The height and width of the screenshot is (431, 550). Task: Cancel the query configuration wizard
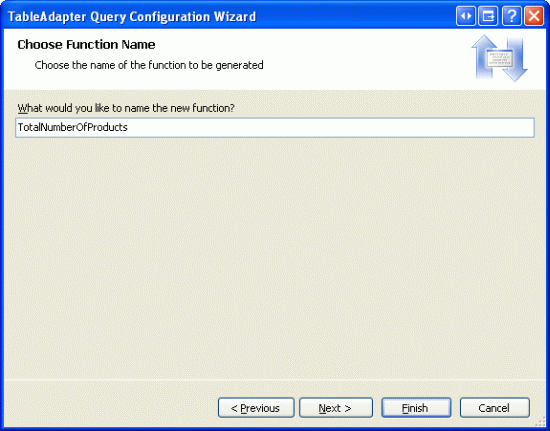pyautogui.click(x=495, y=408)
